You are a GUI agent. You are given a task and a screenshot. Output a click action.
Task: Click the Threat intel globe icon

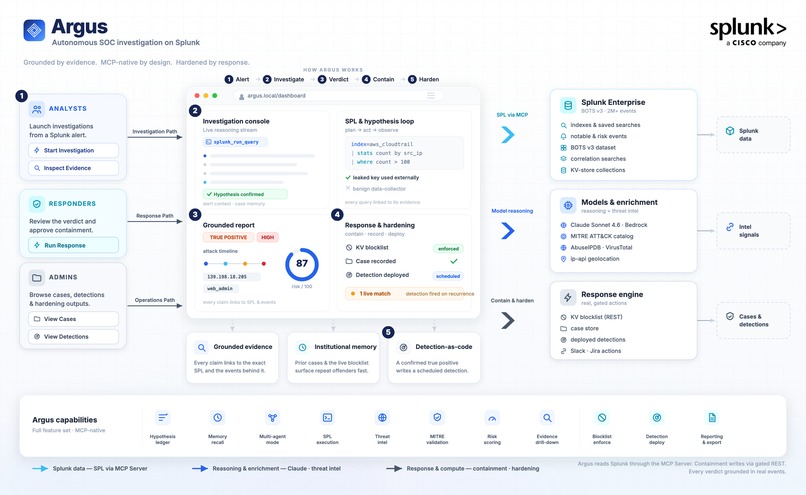[x=382, y=417]
